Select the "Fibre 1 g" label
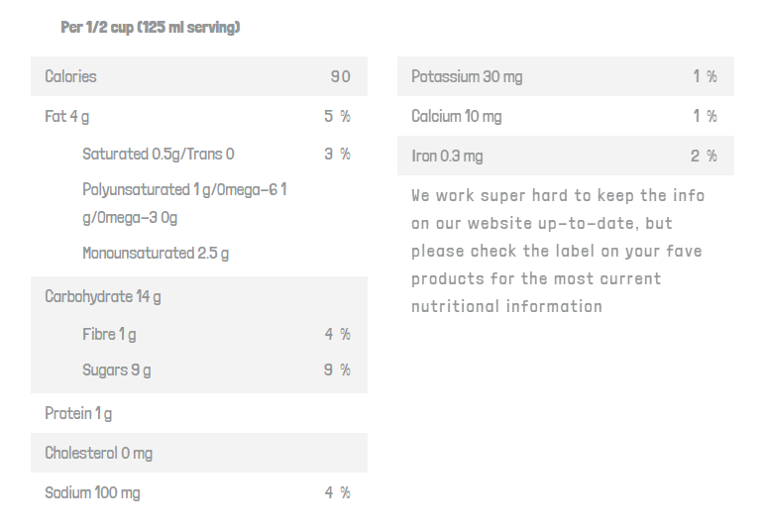Image resolution: width=764 pixels, height=532 pixels. [x=109, y=334]
